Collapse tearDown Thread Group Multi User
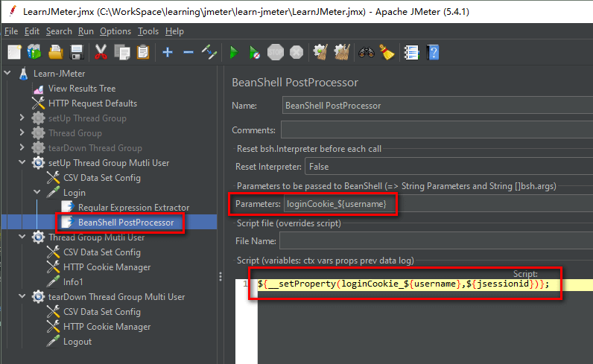Viewport: 593px width, 364px height. point(22,296)
